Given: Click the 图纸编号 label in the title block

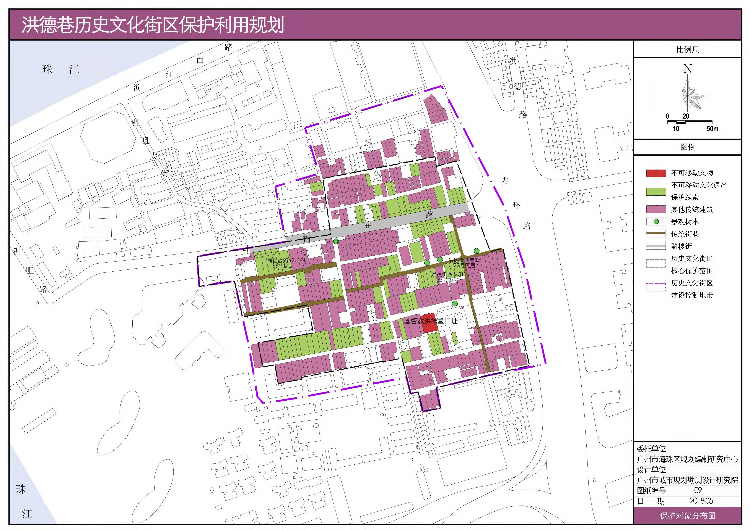Looking at the screenshot, I should (x=651, y=490).
